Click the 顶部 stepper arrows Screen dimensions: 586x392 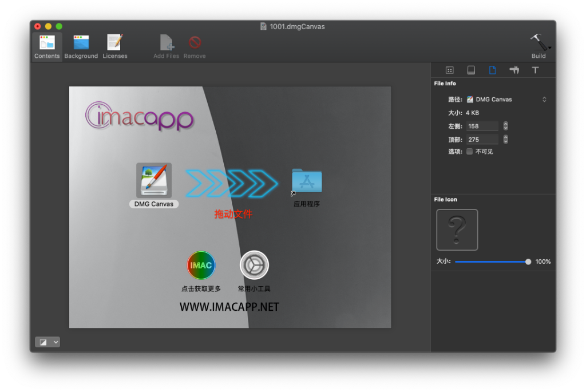click(506, 140)
